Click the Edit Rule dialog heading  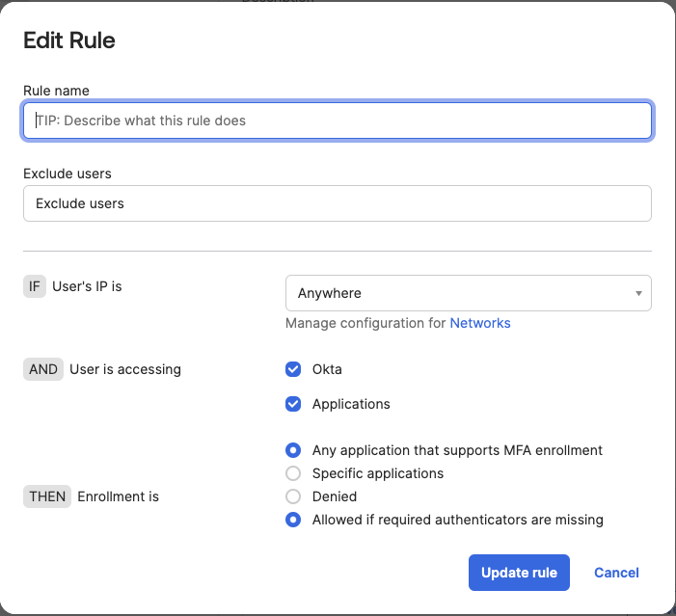(x=69, y=40)
